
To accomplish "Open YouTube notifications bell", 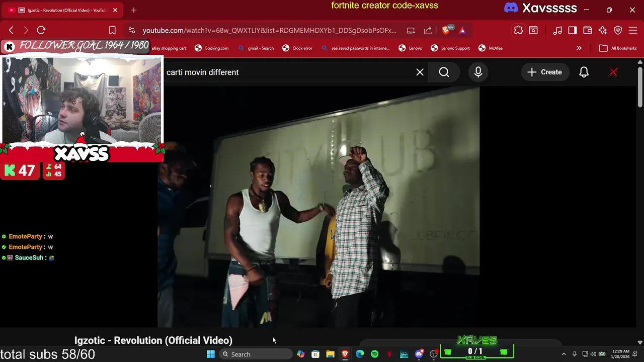I will click(x=584, y=72).
